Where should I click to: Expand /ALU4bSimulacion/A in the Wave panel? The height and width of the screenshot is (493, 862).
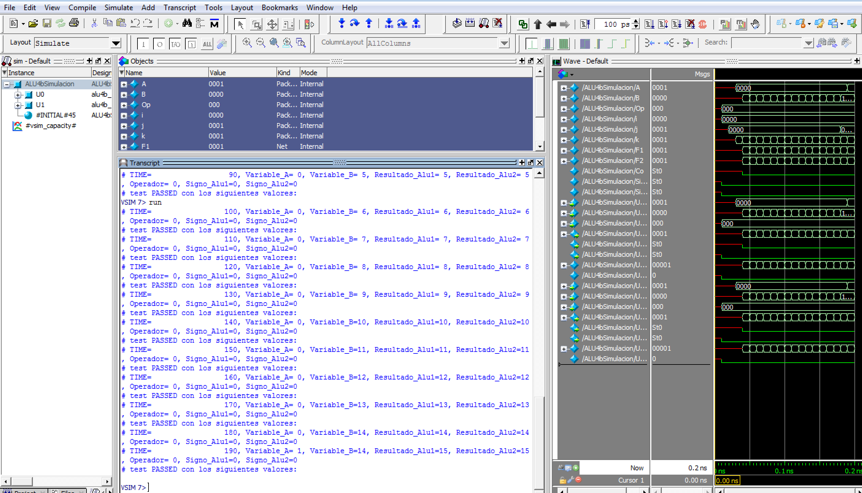tap(563, 88)
